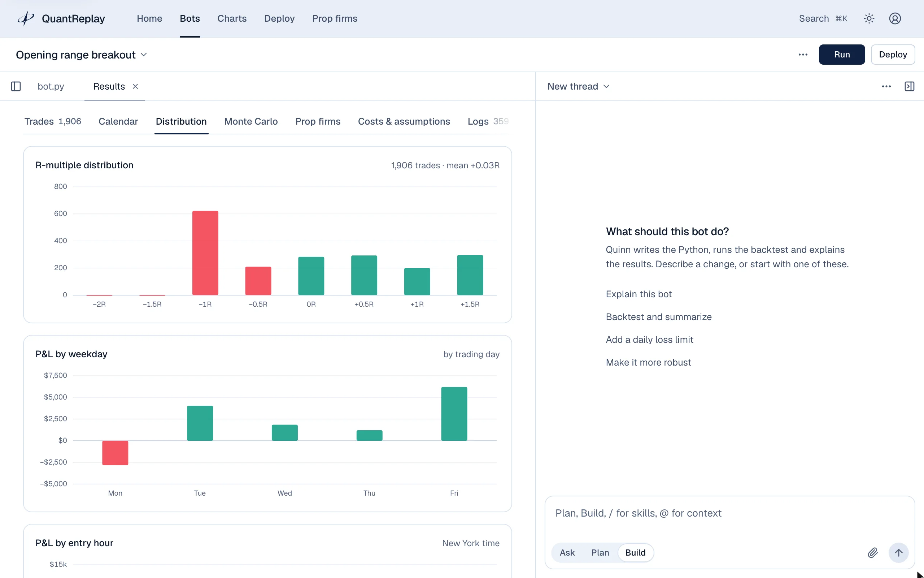Open the Logs tab
Viewport: 924px width, 578px height.
point(488,121)
